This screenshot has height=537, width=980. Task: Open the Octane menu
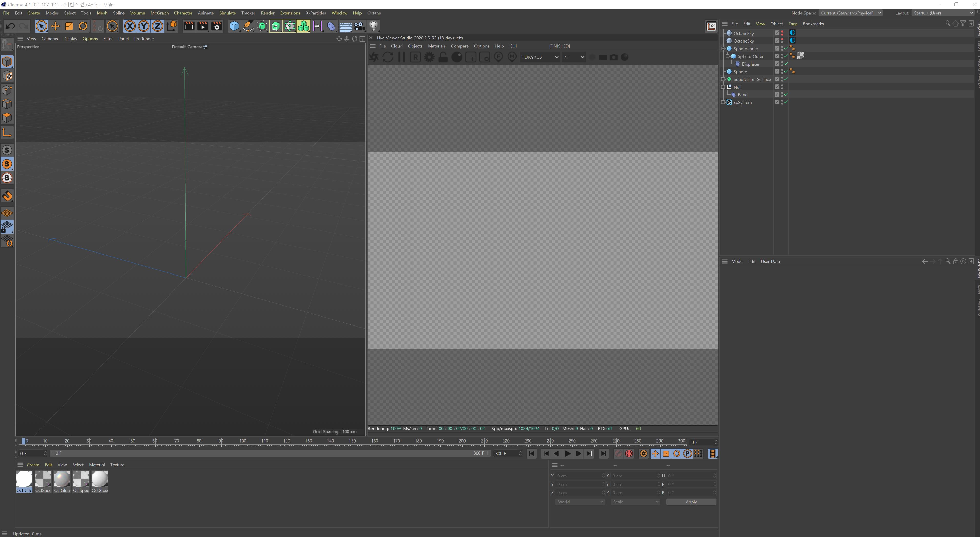374,13
